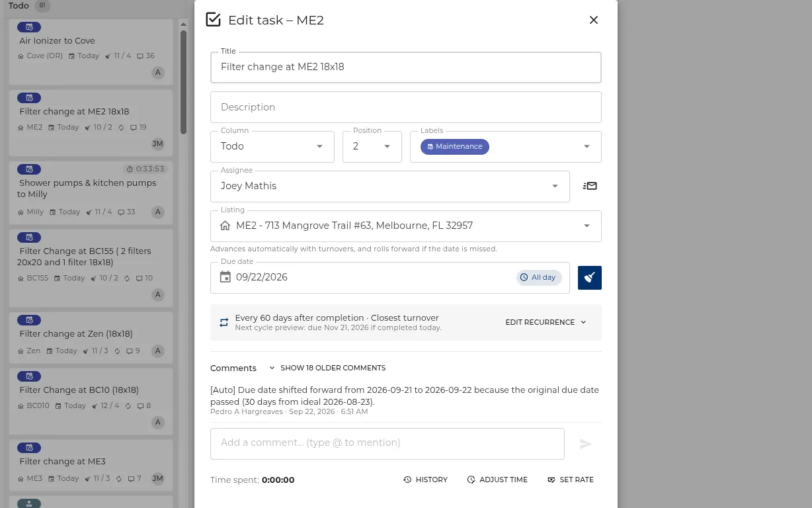Open the Position dropdown showing 2
Viewport: 812px width, 508px height.
[x=372, y=146]
